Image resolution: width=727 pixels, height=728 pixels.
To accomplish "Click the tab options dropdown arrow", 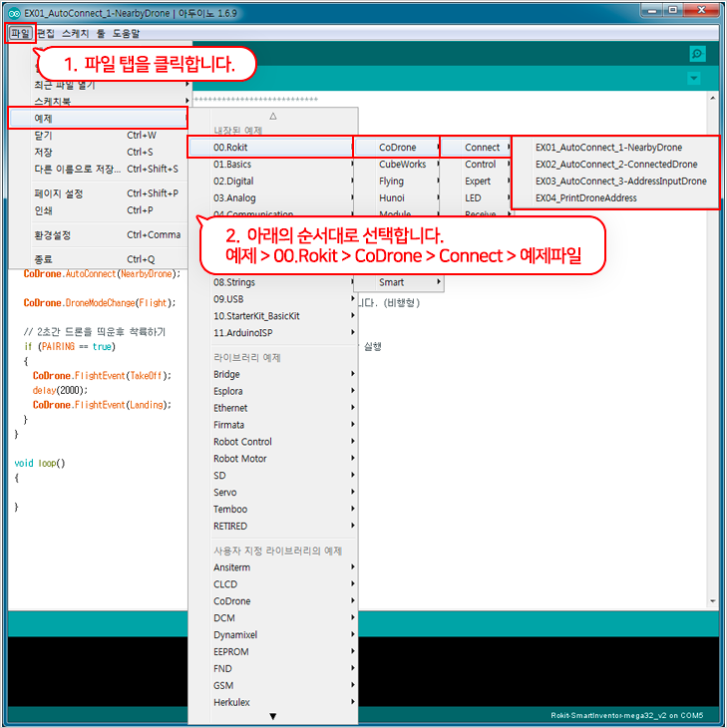I will (694, 79).
